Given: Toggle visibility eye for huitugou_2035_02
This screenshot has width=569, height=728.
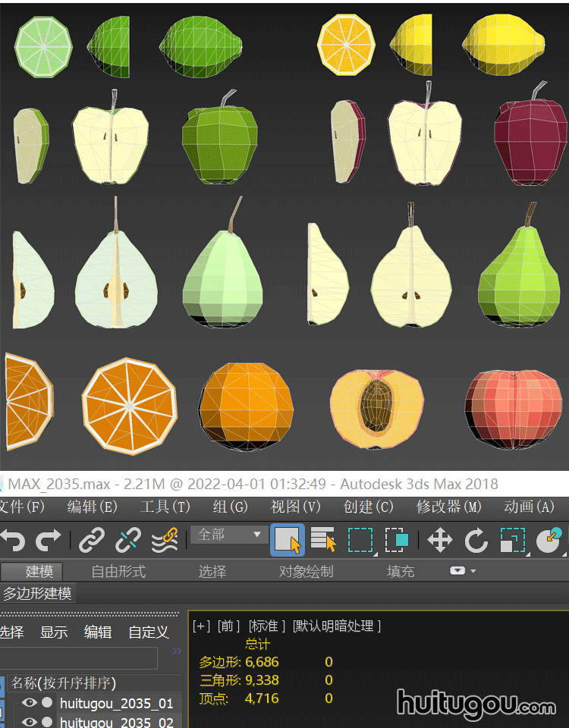Looking at the screenshot, I should (x=30, y=722).
